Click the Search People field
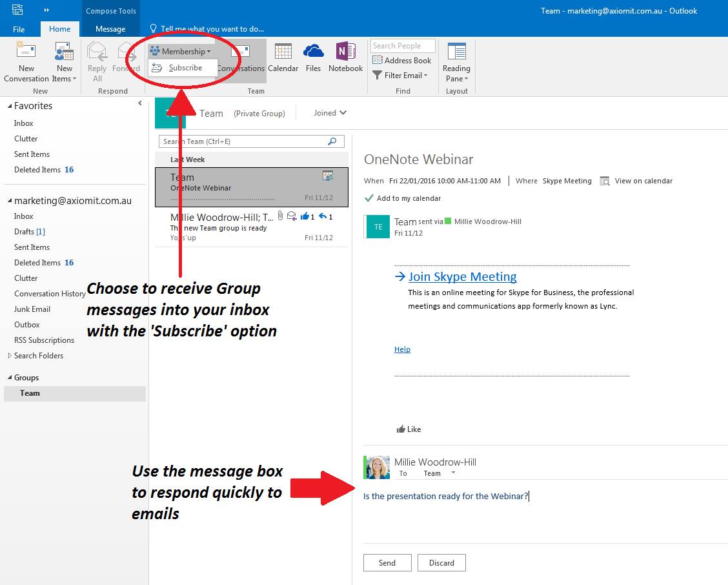728x585 pixels. point(403,46)
